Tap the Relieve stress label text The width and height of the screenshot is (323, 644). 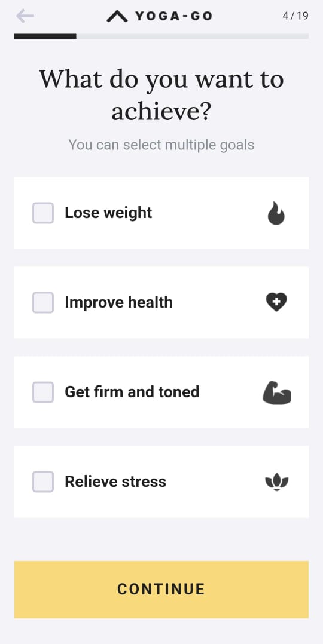point(115,482)
